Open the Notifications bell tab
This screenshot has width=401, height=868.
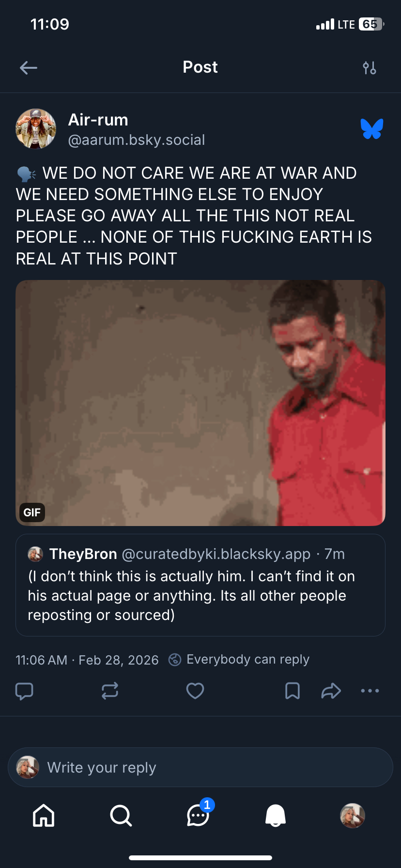(276, 815)
